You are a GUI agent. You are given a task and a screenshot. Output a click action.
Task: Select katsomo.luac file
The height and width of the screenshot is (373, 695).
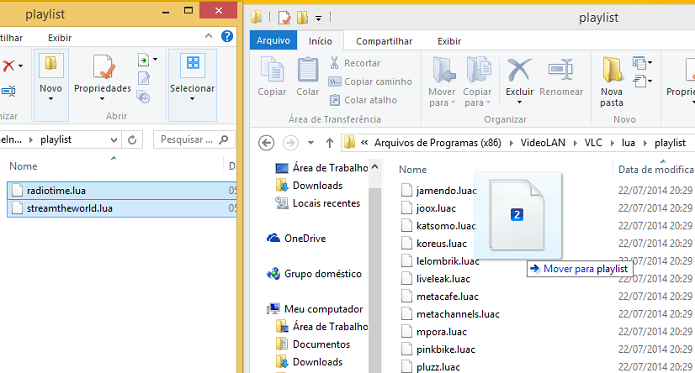[439, 226]
